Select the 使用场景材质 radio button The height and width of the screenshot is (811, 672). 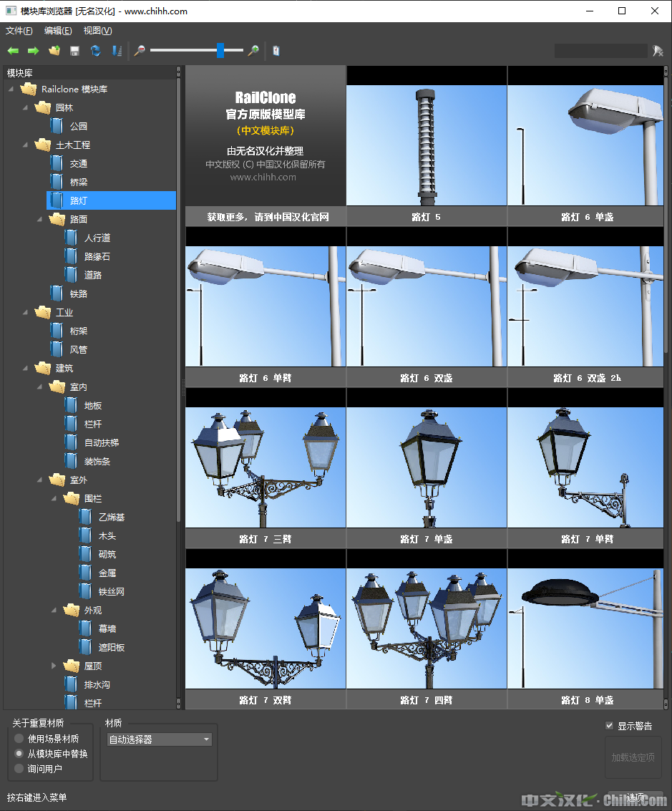(x=19, y=739)
